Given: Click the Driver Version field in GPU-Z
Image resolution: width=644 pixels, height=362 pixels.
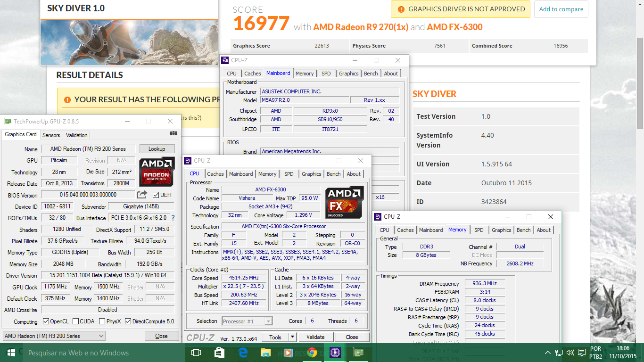Looking at the screenshot, I should pyautogui.click(x=107, y=275).
